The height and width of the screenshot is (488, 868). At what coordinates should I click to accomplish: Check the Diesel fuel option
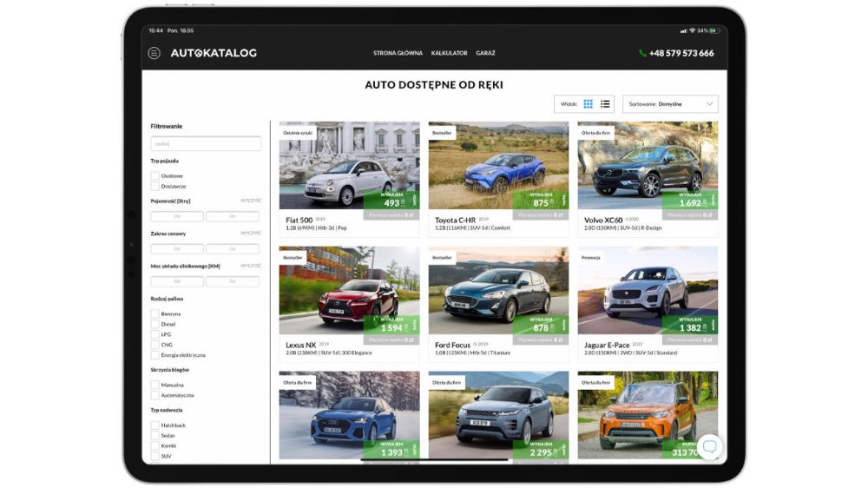point(155,324)
